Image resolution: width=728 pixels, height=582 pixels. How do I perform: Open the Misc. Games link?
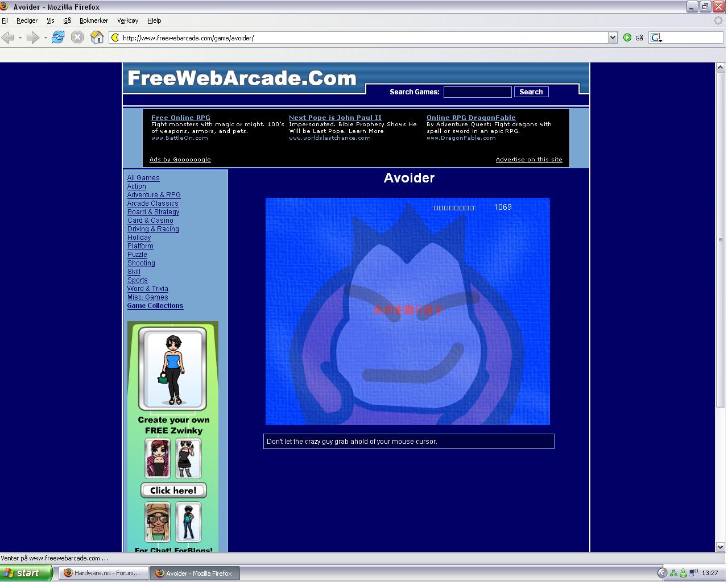[x=148, y=297]
